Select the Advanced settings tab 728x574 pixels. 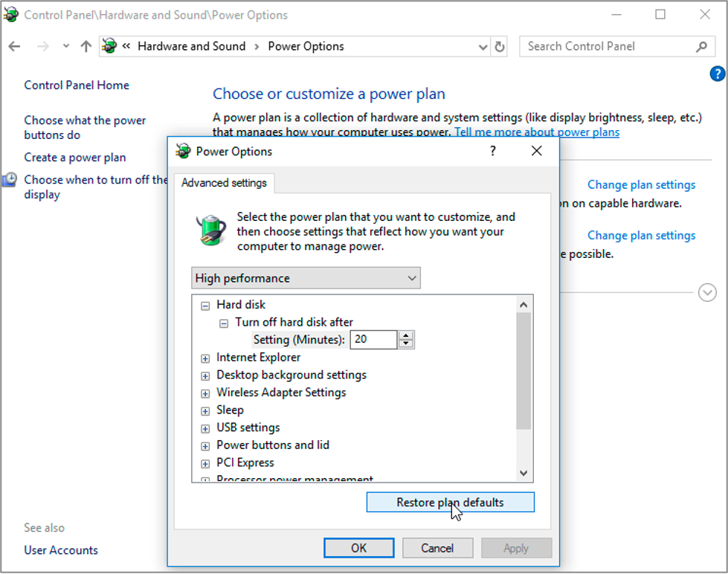pos(224,183)
